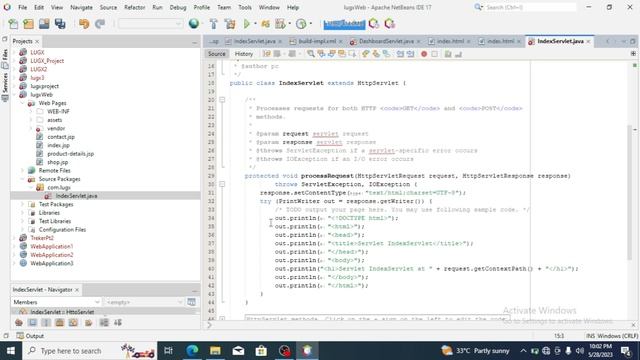Click the New Project toolbar icon
Screen dimensions: 640x360
(29, 24)
